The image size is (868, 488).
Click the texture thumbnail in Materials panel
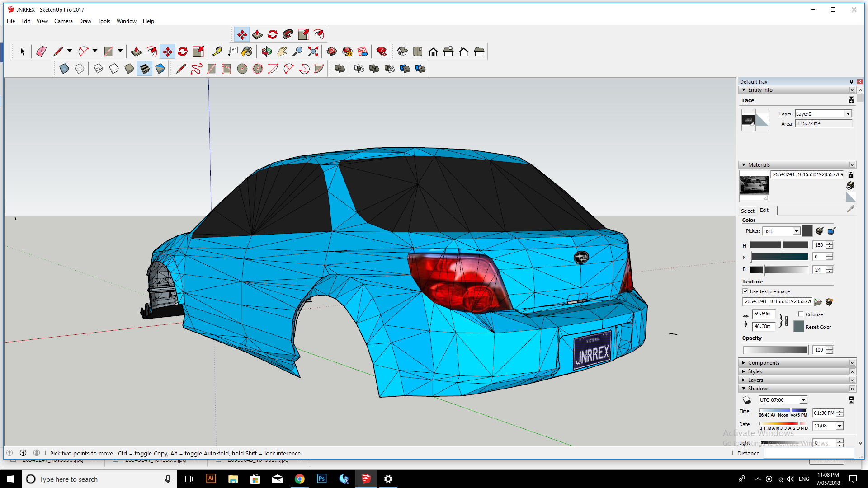coord(754,186)
